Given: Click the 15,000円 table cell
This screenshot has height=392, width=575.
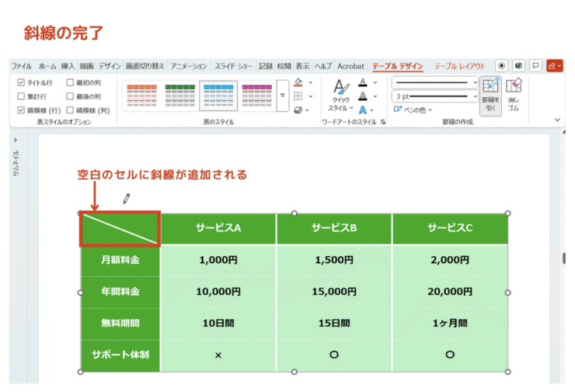Looking at the screenshot, I should (334, 292).
